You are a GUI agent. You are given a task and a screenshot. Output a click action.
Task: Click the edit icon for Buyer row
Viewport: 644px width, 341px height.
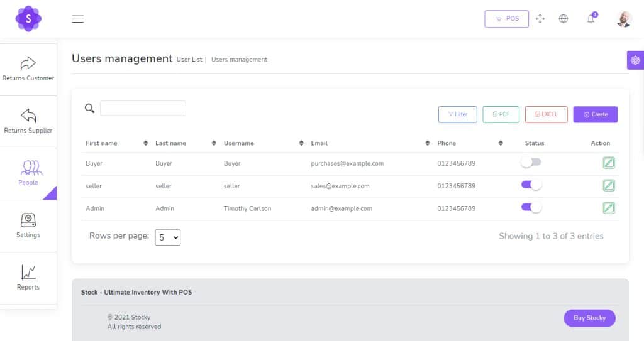pos(608,163)
